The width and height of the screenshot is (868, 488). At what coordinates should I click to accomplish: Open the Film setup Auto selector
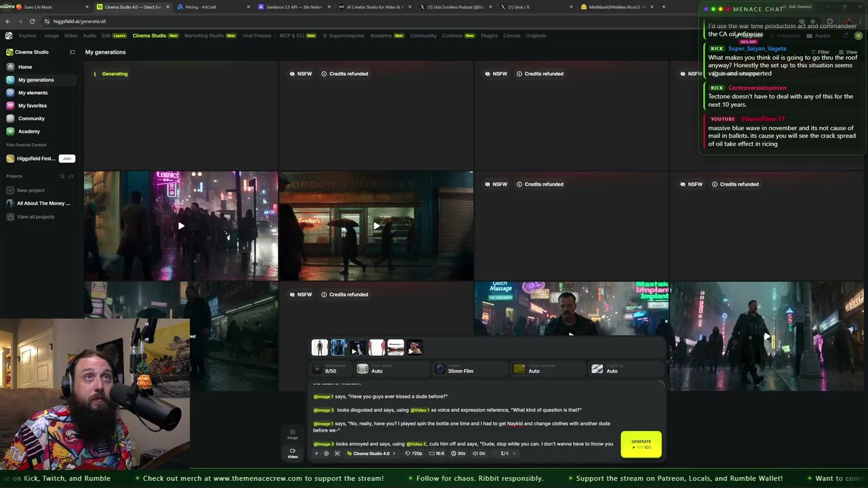pyautogui.click(x=391, y=369)
